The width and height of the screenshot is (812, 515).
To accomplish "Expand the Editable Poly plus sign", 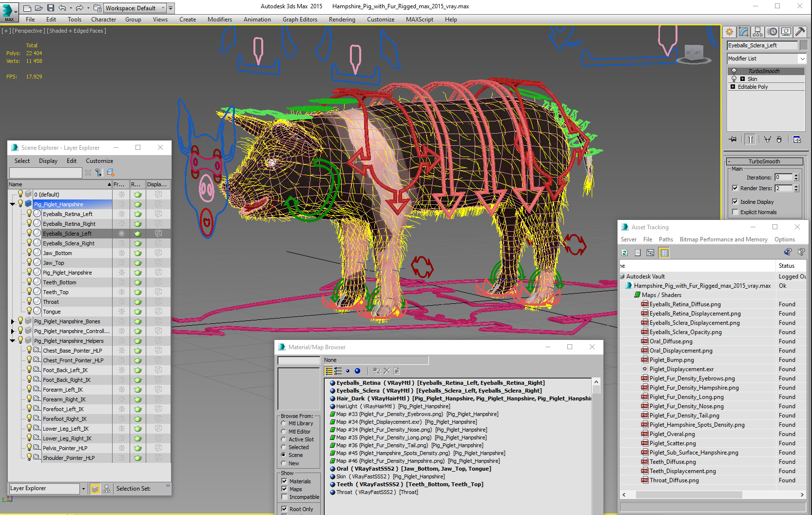I will tap(733, 87).
